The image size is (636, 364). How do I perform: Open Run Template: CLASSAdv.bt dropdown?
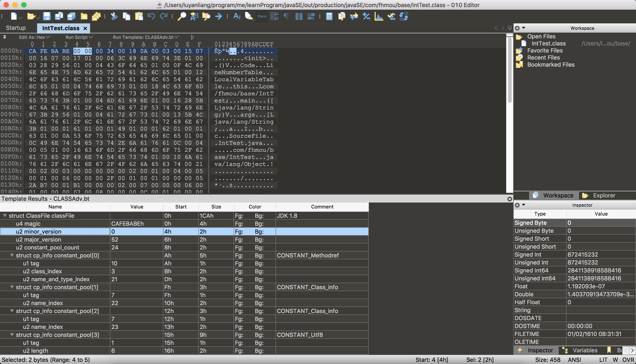click(x=146, y=37)
